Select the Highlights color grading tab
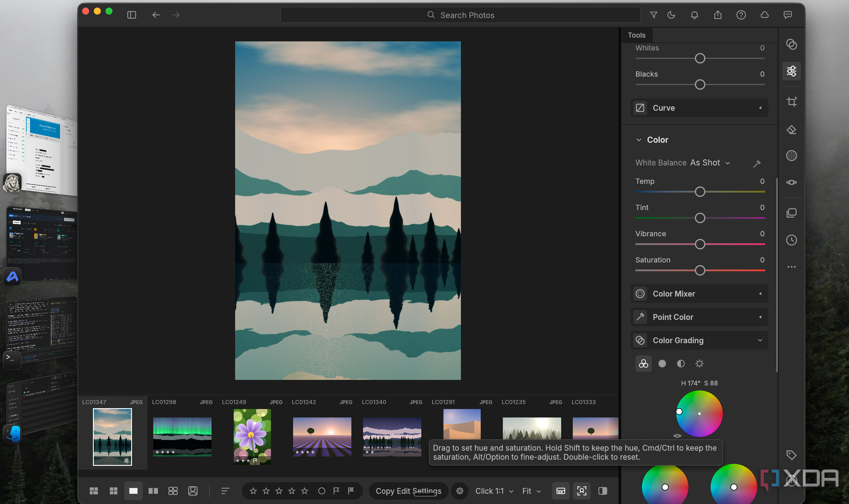The height and width of the screenshot is (504, 849). click(699, 364)
